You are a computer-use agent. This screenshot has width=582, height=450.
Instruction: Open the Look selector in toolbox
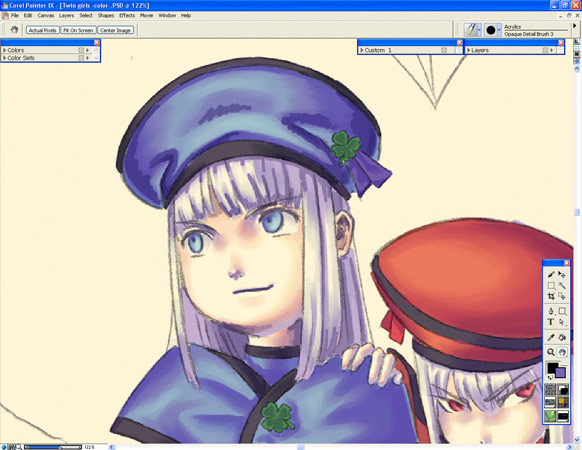pos(550,415)
